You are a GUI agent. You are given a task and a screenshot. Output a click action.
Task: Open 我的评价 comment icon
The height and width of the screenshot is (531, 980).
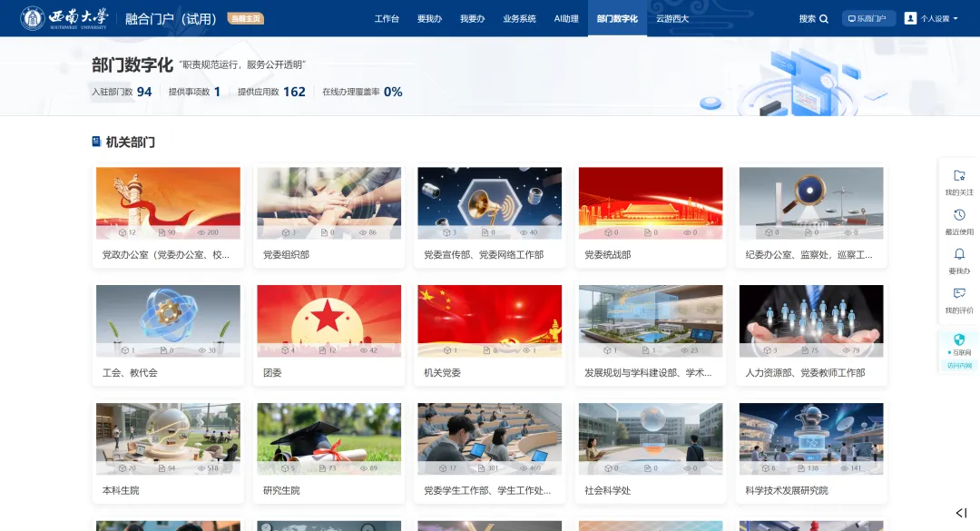959,294
